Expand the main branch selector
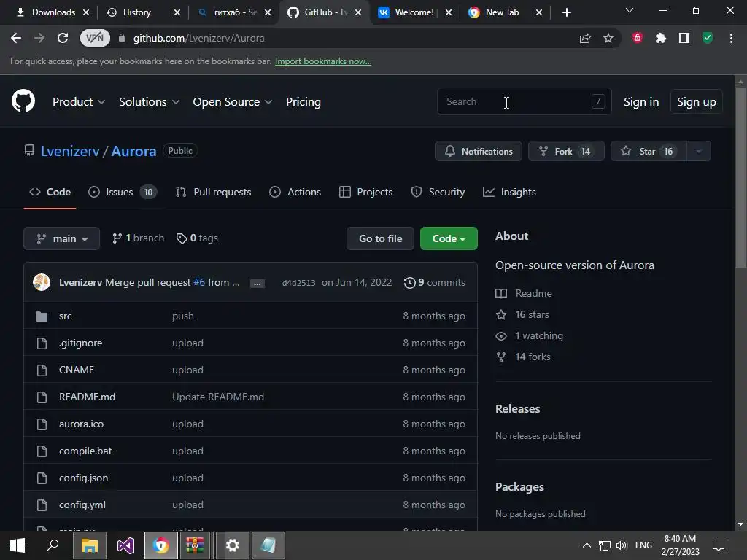The width and height of the screenshot is (747, 560). [x=61, y=238]
